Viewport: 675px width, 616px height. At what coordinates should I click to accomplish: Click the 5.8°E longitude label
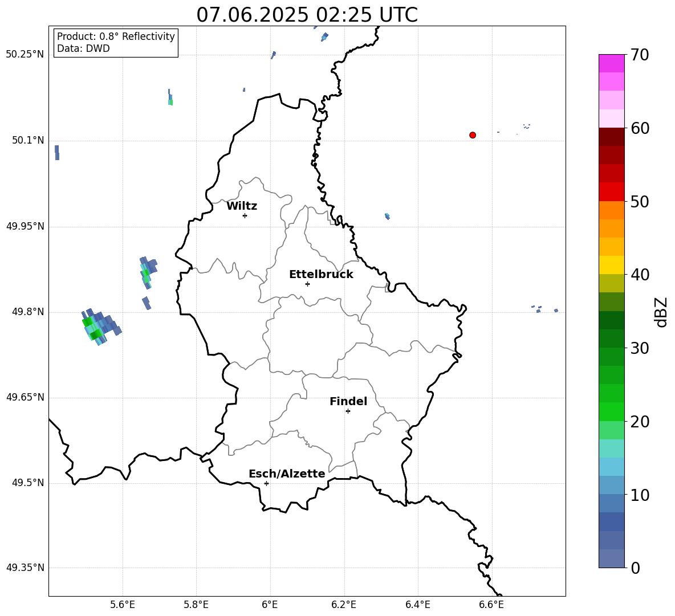196,605
